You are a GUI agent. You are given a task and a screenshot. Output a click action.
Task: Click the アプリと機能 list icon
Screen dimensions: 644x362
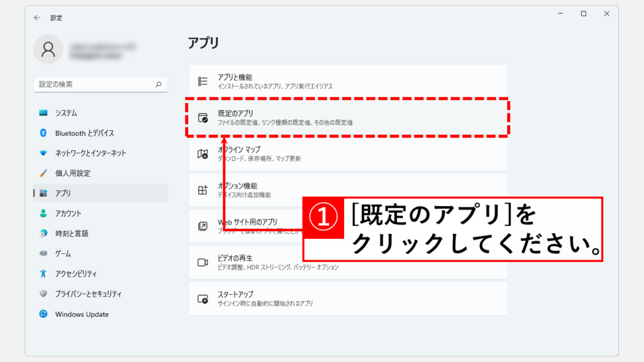pos(203,81)
